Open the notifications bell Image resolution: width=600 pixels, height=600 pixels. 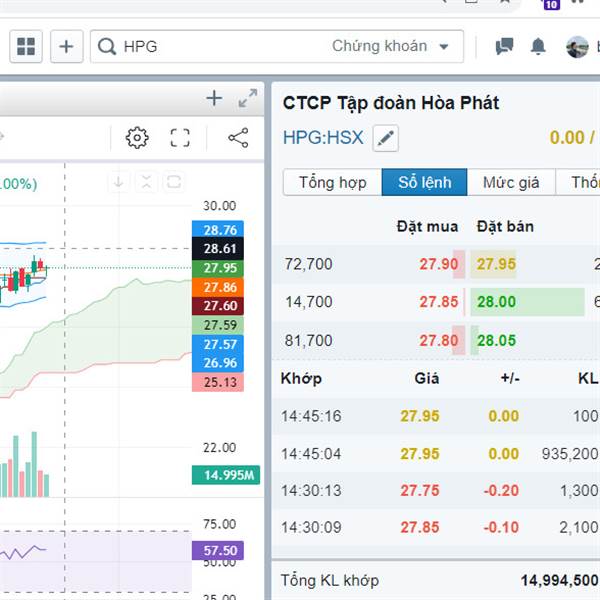pyautogui.click(x=538, y=46)
